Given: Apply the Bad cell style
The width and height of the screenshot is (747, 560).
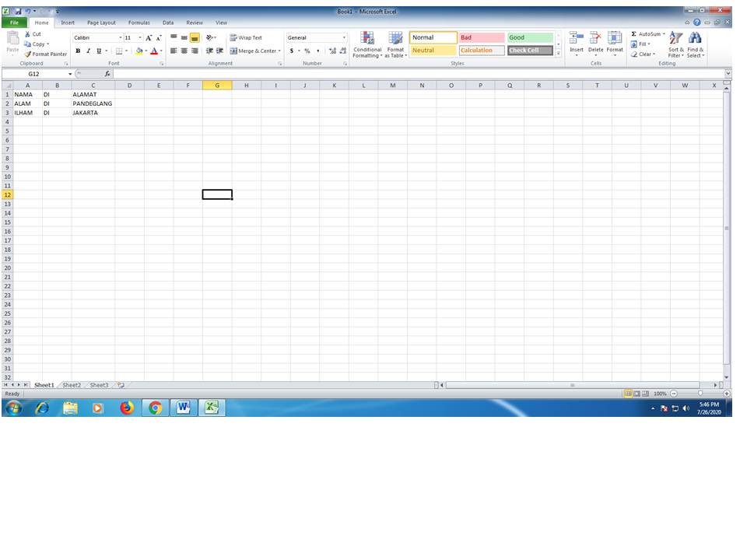Looking at the screenshot, I should pos(481,37).
